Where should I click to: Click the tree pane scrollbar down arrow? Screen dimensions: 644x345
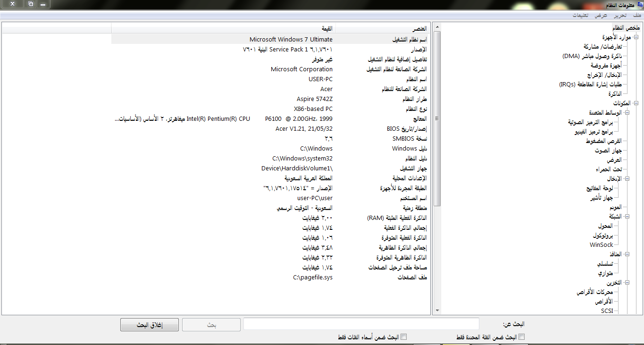[x=437, y=311]
